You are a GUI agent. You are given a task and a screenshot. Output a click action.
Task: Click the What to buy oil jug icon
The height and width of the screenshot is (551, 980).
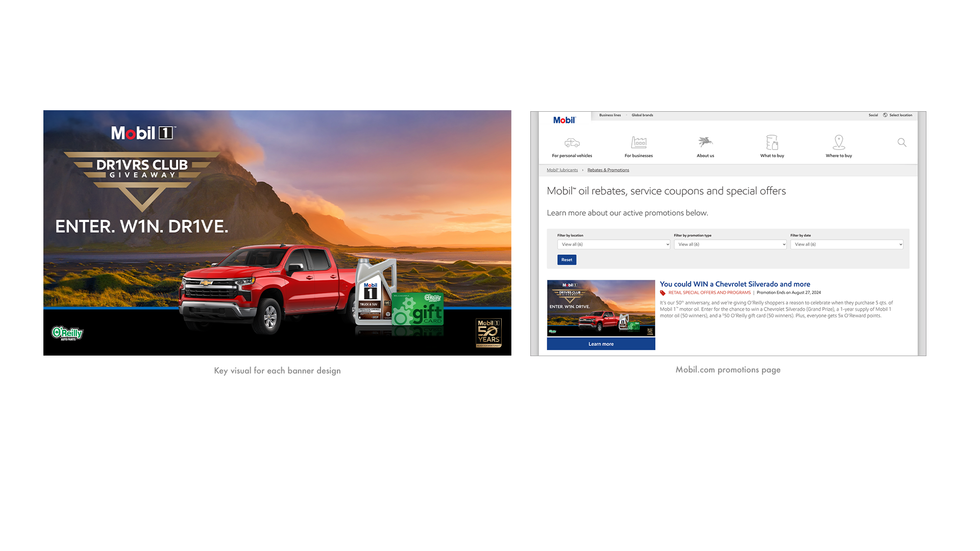pos(772,142)
